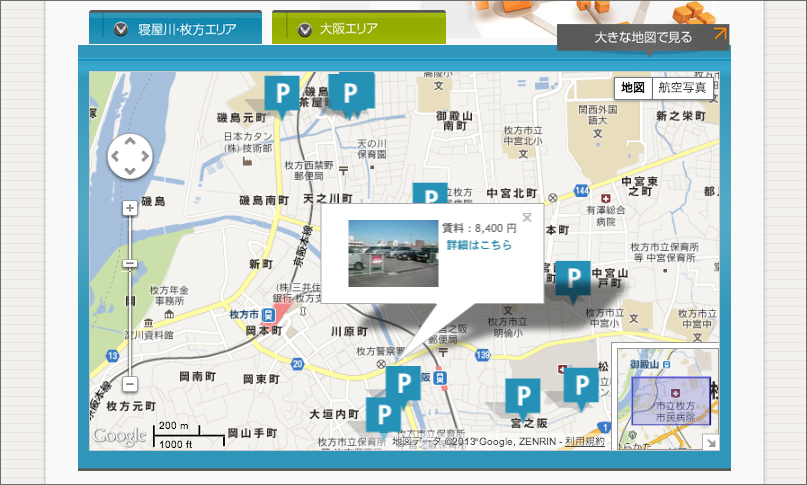This screenshot has height=485, width=807.
Task: Select parking marker beside 中宮山戸町
Action: (573, 278)
